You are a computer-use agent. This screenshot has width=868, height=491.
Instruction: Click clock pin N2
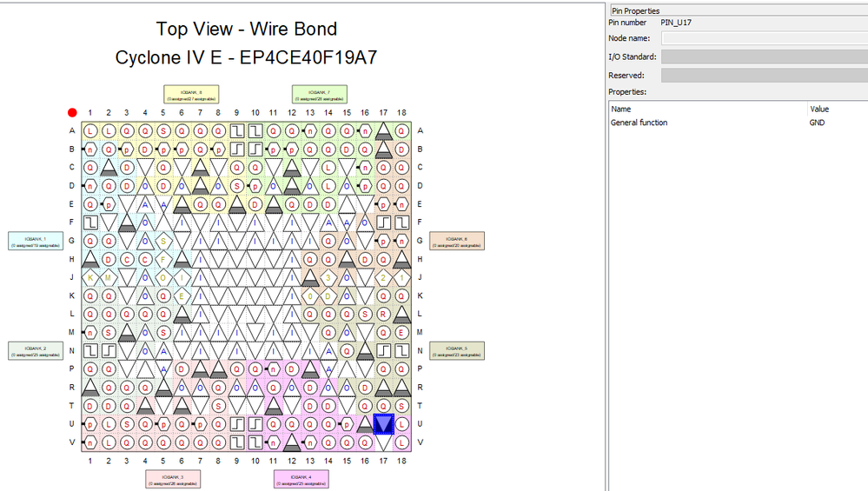point(109,350)
